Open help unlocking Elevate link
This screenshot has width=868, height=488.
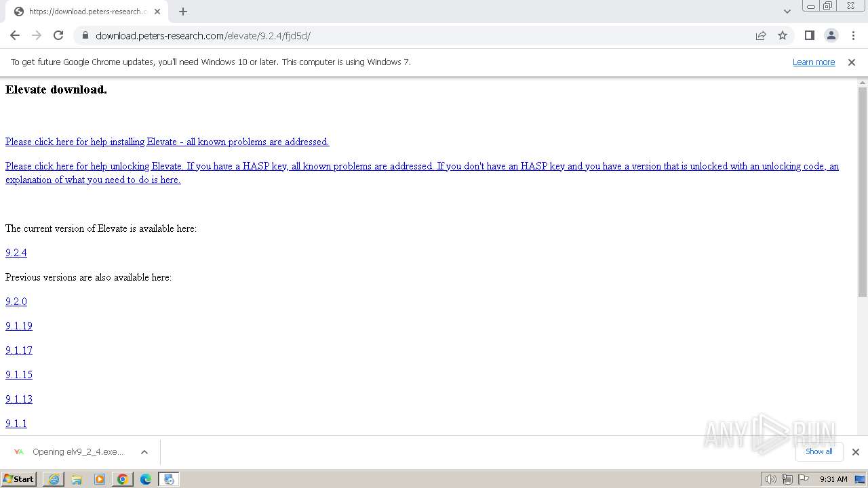point(422,173)
